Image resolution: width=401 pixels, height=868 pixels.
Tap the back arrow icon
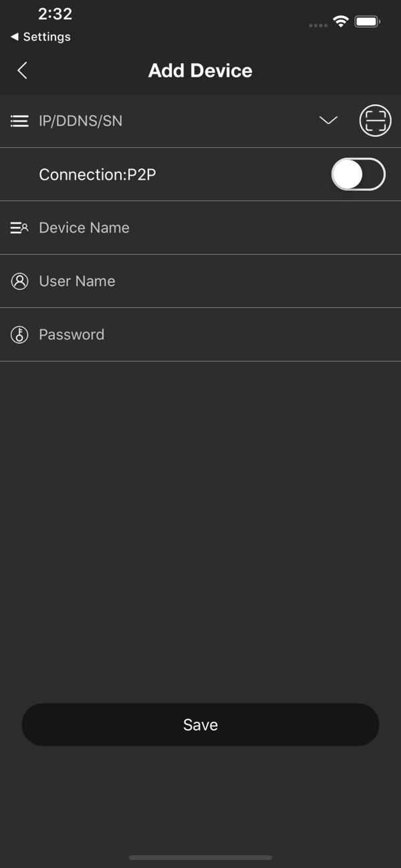(22, 70)
